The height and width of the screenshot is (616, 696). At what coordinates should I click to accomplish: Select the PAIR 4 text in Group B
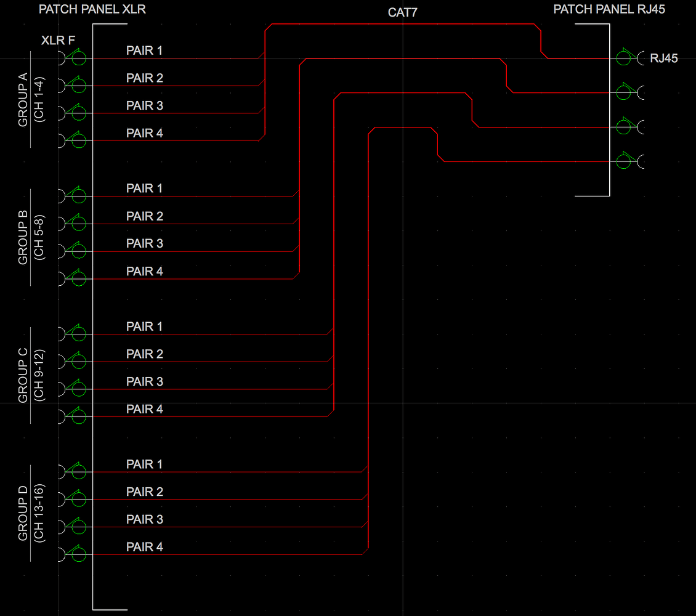(144, 271)
